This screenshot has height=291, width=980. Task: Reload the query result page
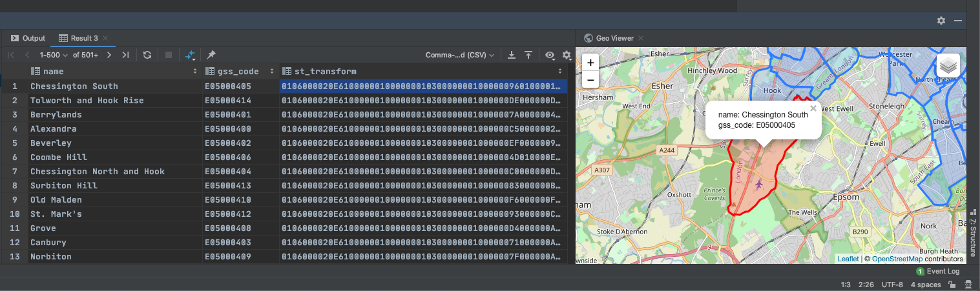coord(147,55)
